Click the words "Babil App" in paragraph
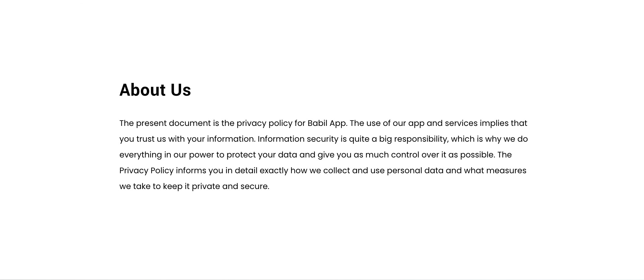The height and width of the screenshot is (280, 644). coord(327,123)
